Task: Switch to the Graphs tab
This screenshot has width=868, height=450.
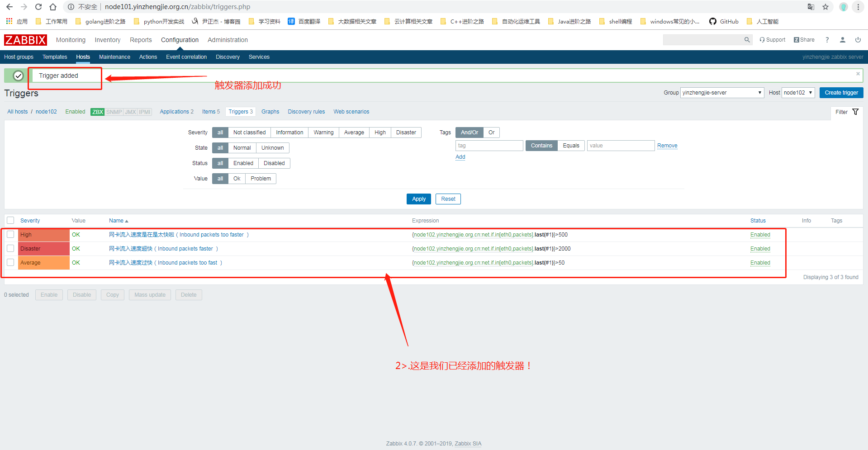Action: (270, 112)
